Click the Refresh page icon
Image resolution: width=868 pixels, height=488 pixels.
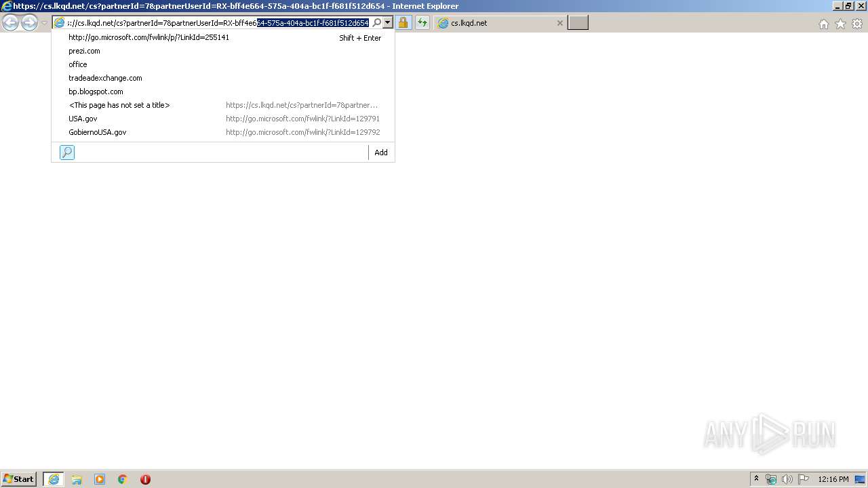point(422,23)
